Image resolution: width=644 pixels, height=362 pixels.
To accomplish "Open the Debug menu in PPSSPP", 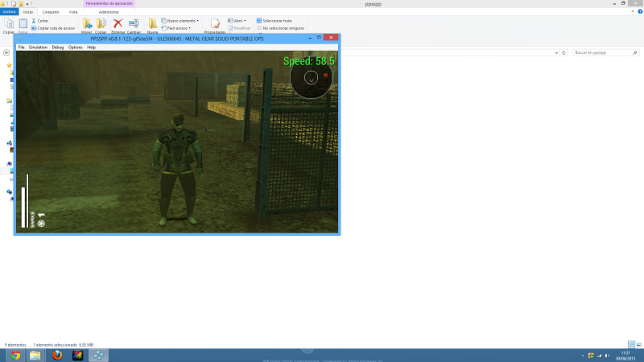I will (x=58, y=47).
